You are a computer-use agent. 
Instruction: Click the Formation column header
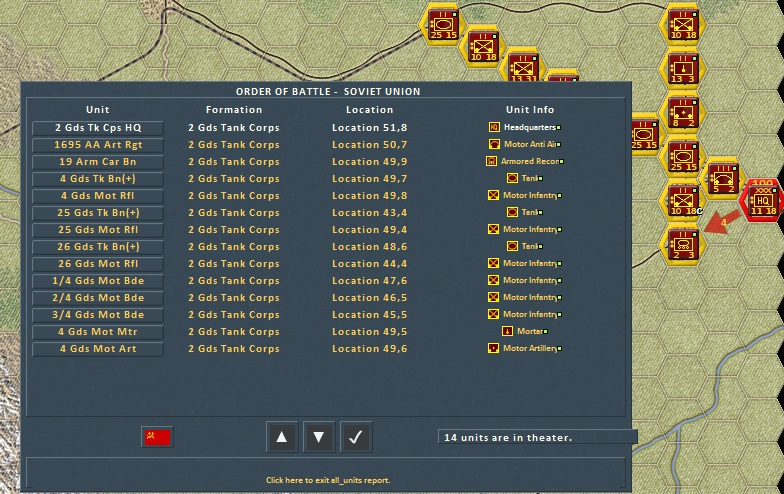234,110
